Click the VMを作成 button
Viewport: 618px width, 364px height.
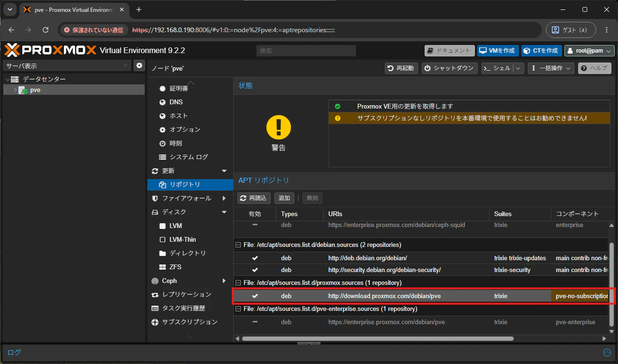[498, 51]
